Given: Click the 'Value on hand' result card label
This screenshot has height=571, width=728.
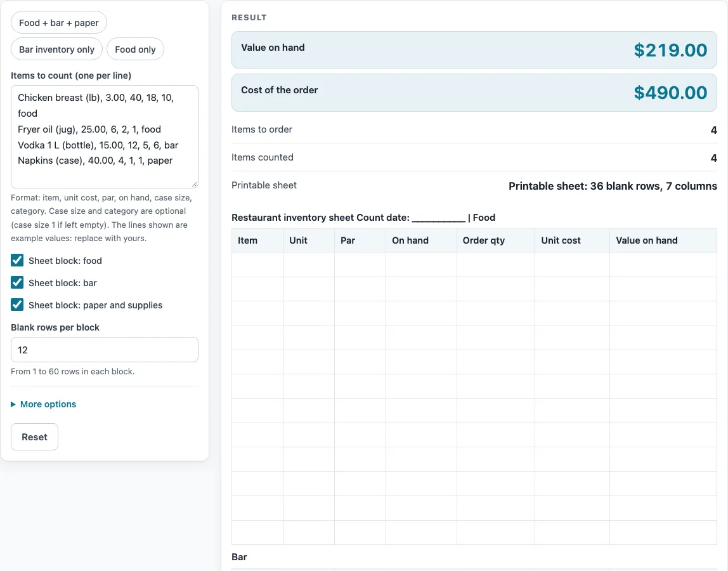Looking at the screenshot, I should point(273,48).
